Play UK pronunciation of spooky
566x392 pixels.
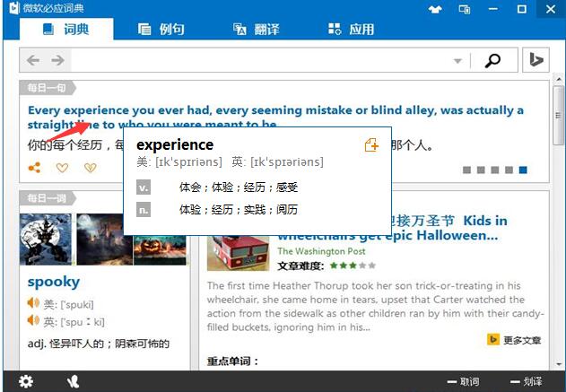click(x=33, y=320)
